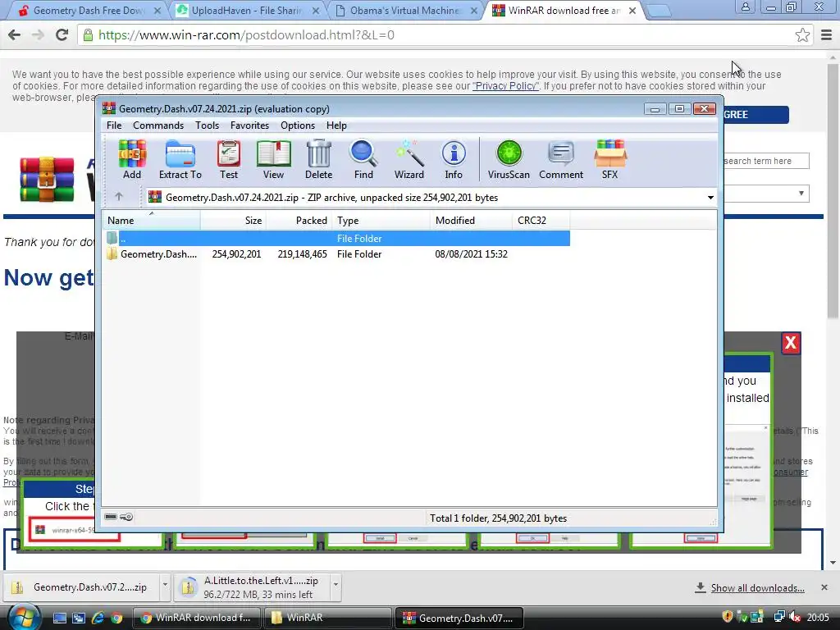840x630 pixels.
Task: Click the Extract To toolbar icon
Action: point(180,159)
